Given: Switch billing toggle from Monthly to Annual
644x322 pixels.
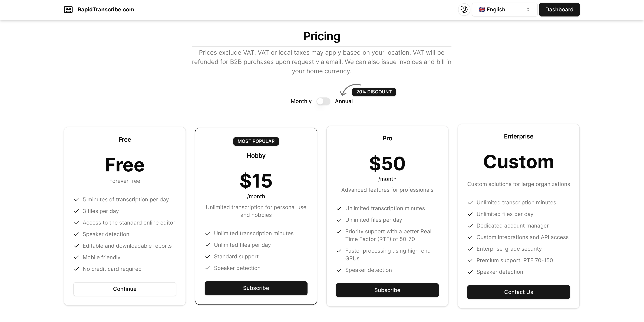Looking at the screenshot, I should click(x=323, y=101).
